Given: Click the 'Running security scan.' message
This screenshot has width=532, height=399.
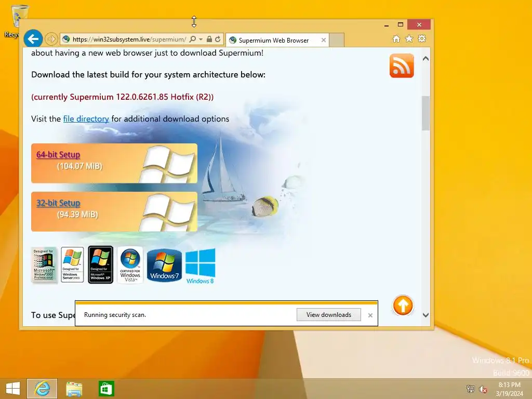Looking at the screenshot, I should [x=115, y=314].
